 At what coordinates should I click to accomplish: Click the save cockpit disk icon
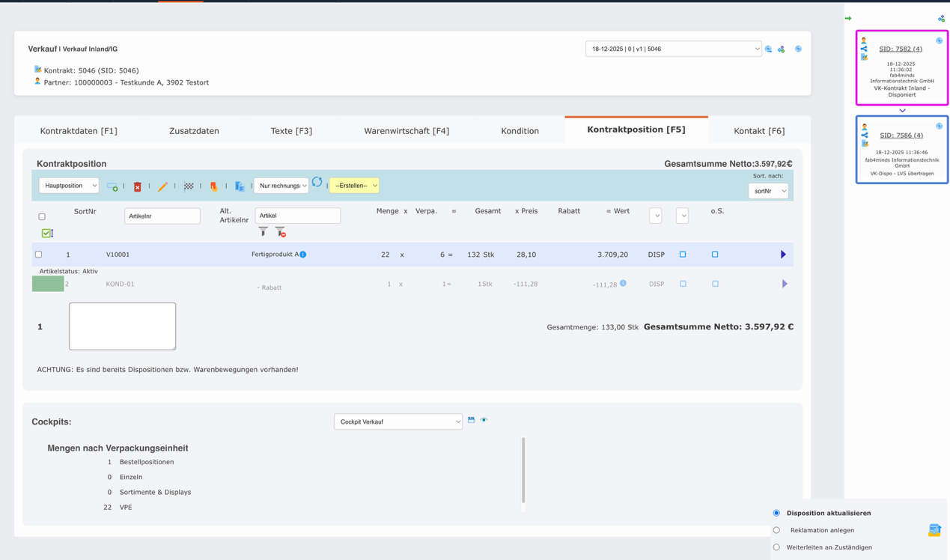(x=471, y=420)
